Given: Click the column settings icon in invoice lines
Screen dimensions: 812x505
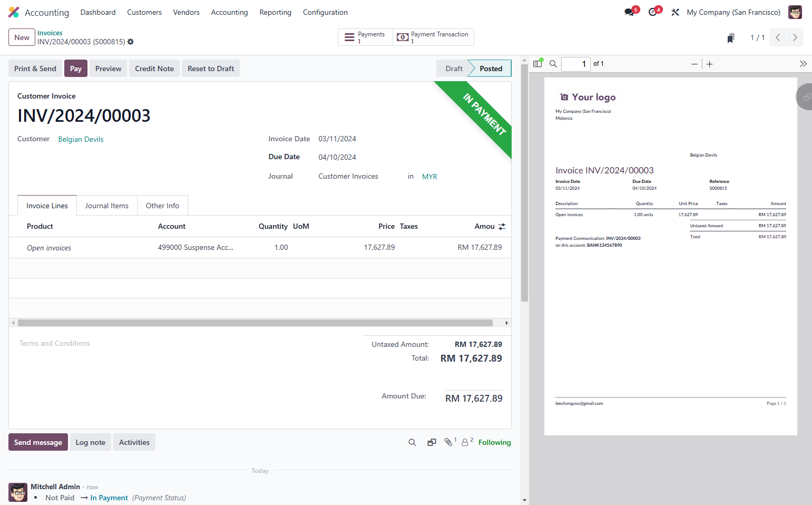Looking at the screenshot, I should pyautogui.click(x=502, y=227).
